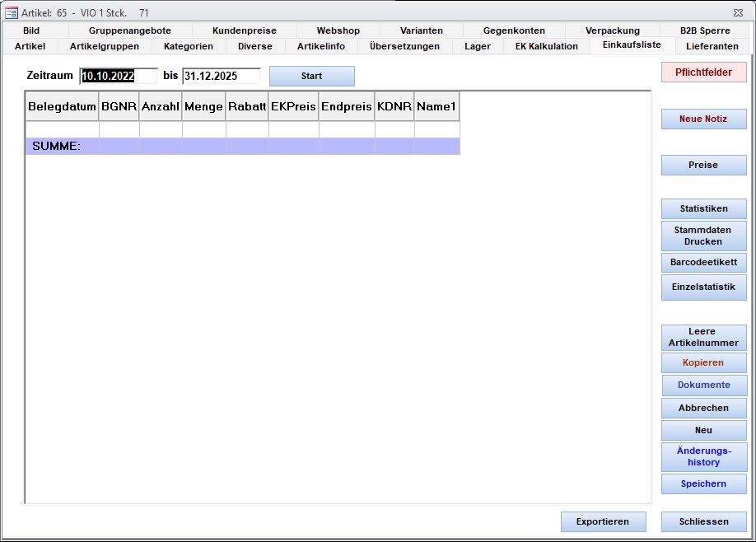Screen dimensions: 756x542
Task: Click Exportieren to export the list
Action: [x=602, y=522]
